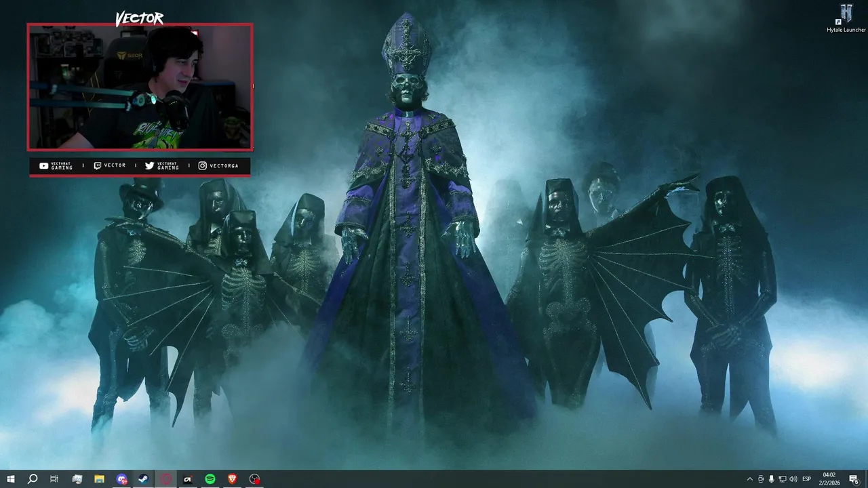Open the photo widget app left of File Explorer
This screenshot has width=868, height=488.
[x=77, y=479]
